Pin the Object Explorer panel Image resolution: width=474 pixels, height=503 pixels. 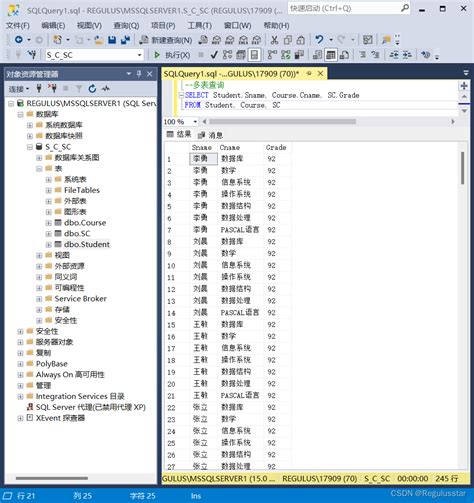pos(139,74)
